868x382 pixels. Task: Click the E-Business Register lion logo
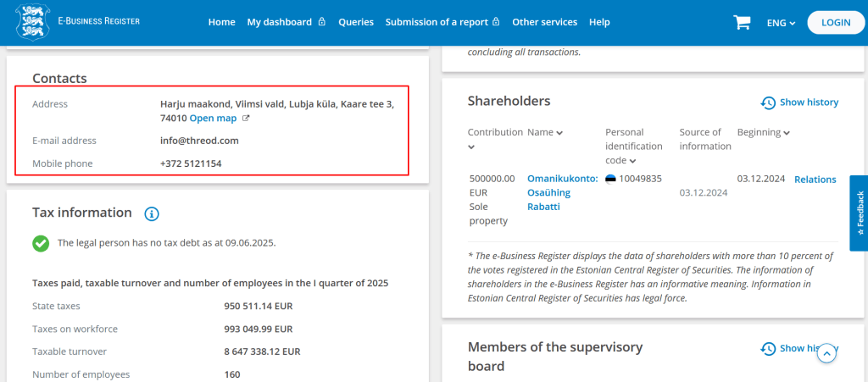tap(31, 22)
